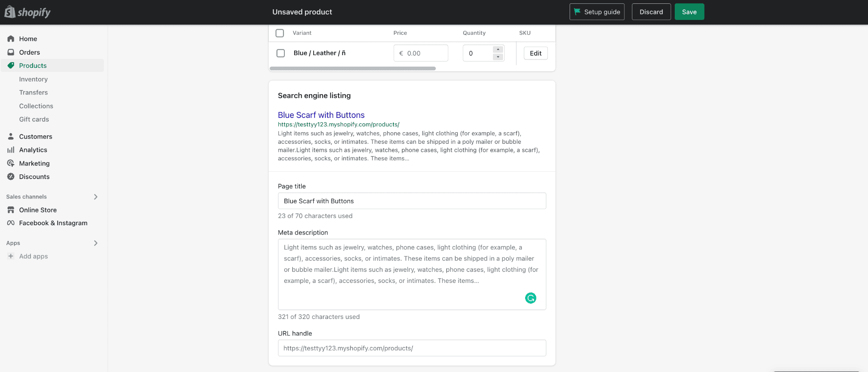This screenshot has height=372, width=868.
Task: Click the '321 of 320 characters used' text
Action: coord(319,316)
